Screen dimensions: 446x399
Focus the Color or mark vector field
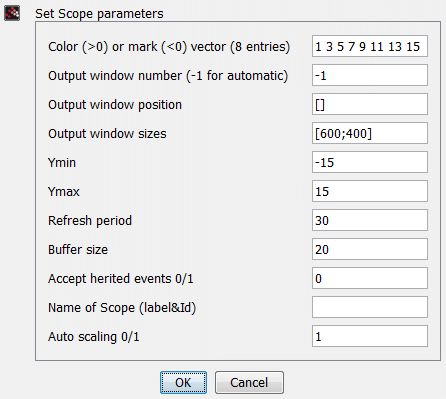point(370,46)
